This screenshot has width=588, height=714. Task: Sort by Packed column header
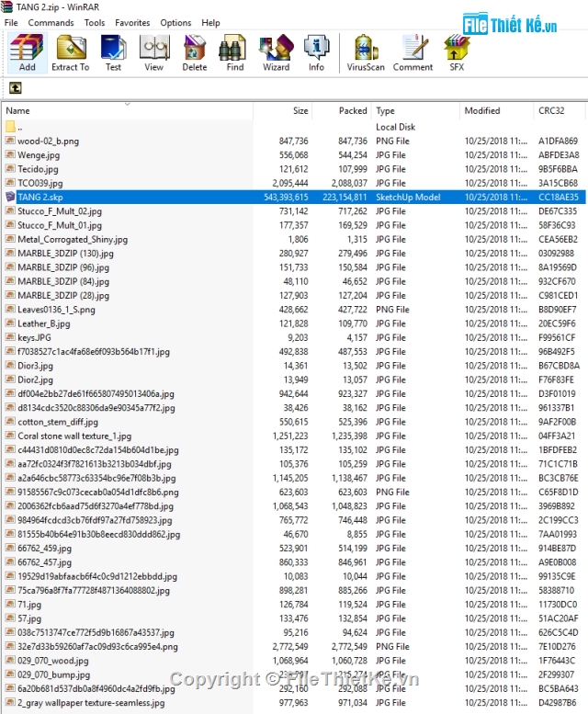coord(342,110)
